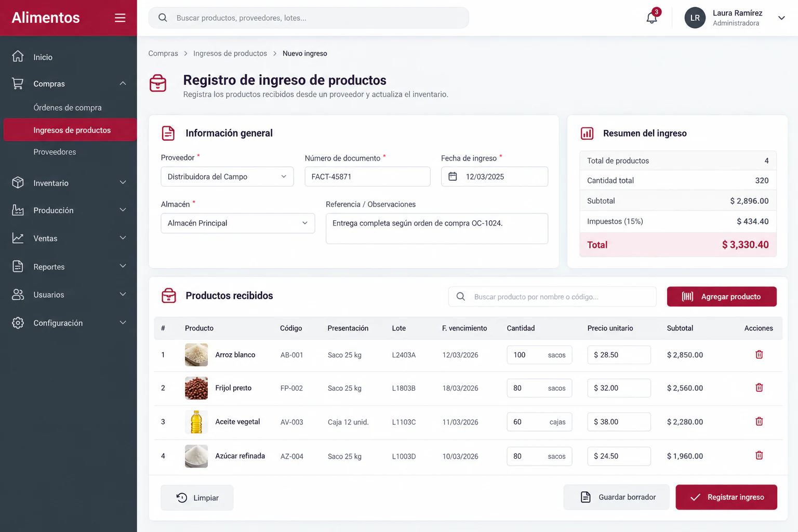Focus the global search field

click(309, 18)
